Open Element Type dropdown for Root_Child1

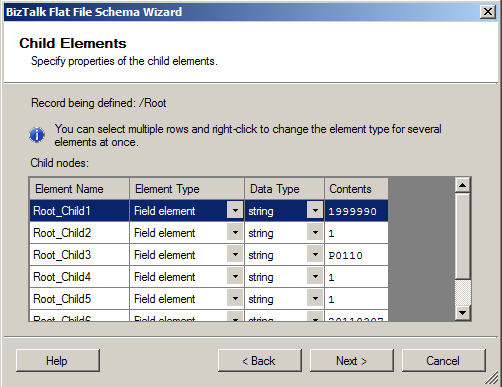pos(235,211)
